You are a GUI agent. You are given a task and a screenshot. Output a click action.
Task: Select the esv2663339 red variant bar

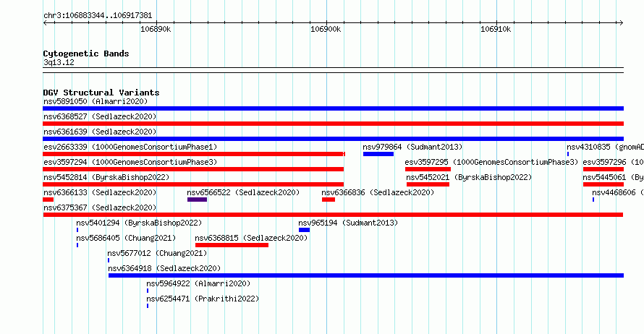coord(194,154)
